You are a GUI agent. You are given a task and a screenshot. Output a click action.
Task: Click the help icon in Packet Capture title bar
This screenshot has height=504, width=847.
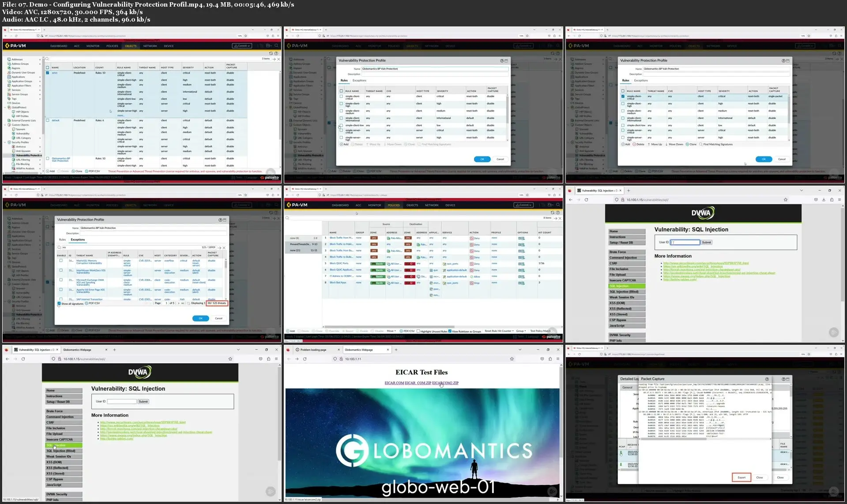click(767, 379)
